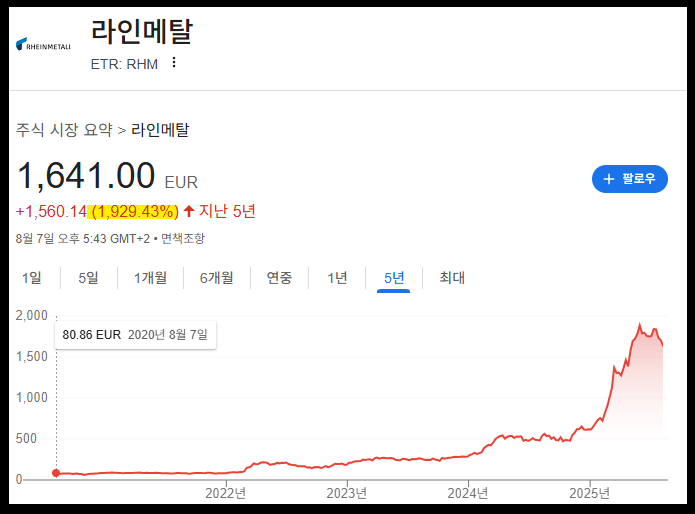Select the active 5년 tab
This screenshot has height=514, width=695.
pyautogui.click(x=394, y=278)
